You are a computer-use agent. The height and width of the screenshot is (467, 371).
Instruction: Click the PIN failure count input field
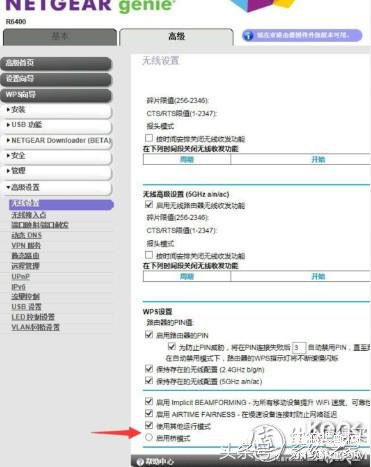pos(298,348)
